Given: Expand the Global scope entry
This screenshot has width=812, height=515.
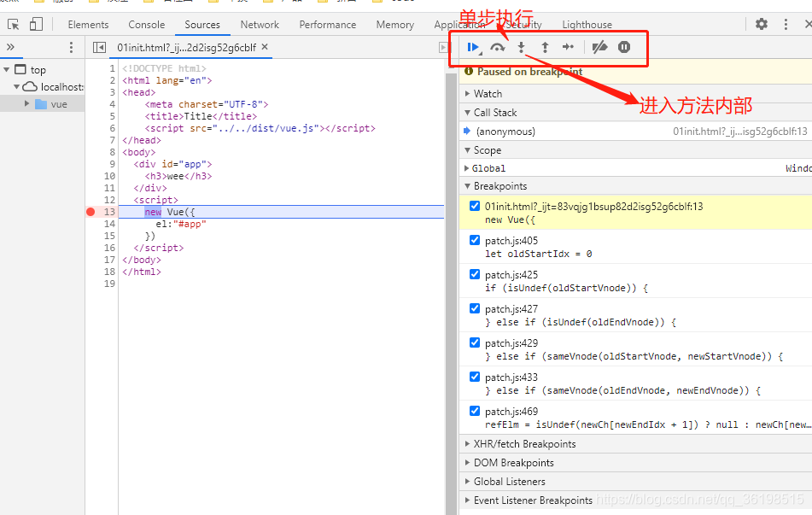Looking at the screenshot, I should pyautogui.click(x=467, y=168).
